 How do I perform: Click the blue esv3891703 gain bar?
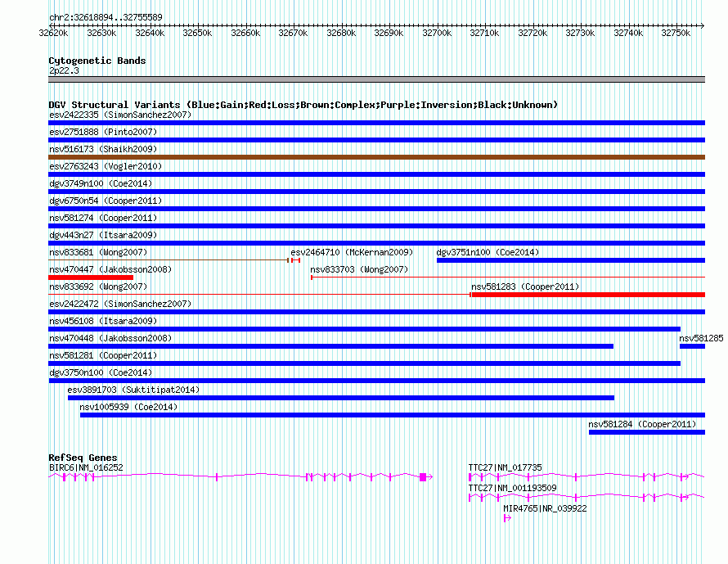pyautogui.click(x=341, y=398)
